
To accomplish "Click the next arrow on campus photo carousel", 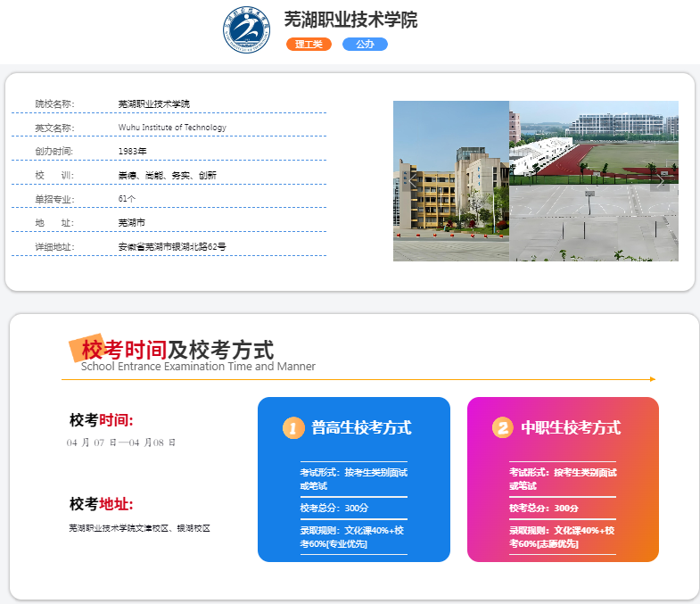I will (x=660, y=181).
